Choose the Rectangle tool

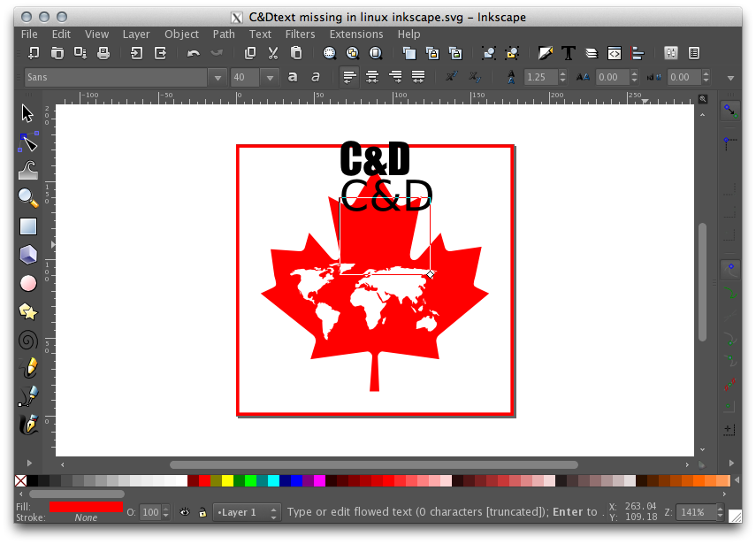tap(28, 226)
